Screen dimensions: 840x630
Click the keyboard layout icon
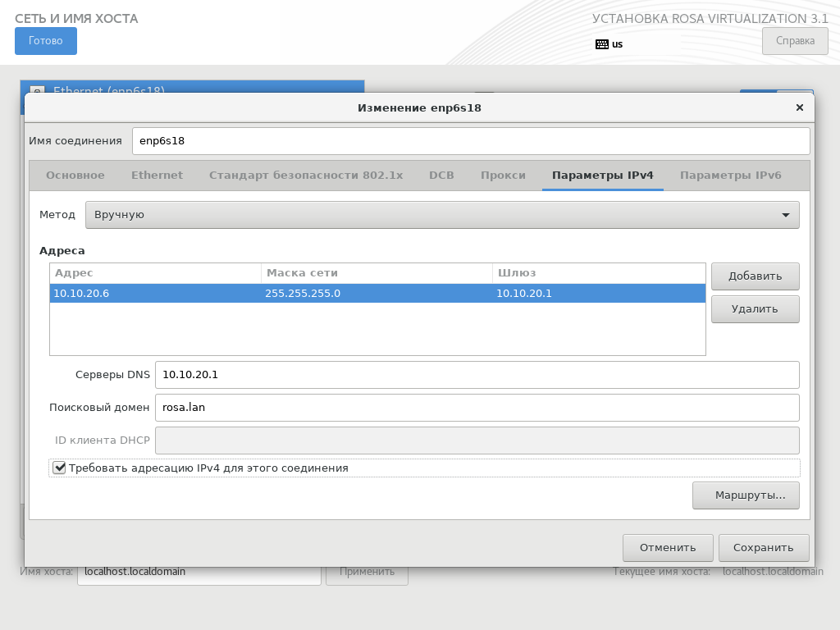tap(602, 44)
